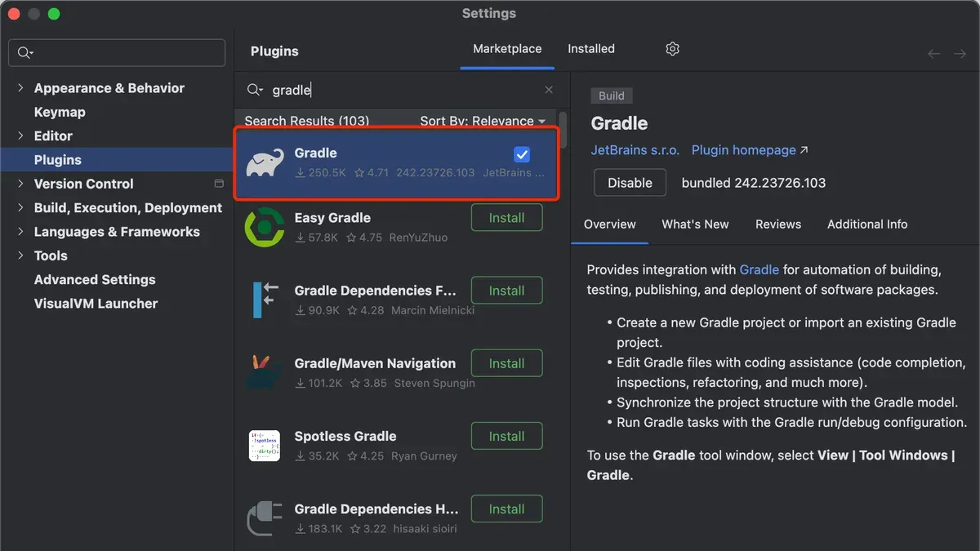Click the Gradle Dependencies H... plug icon
This screenshot has height=551, width=980.
(265, 518)
